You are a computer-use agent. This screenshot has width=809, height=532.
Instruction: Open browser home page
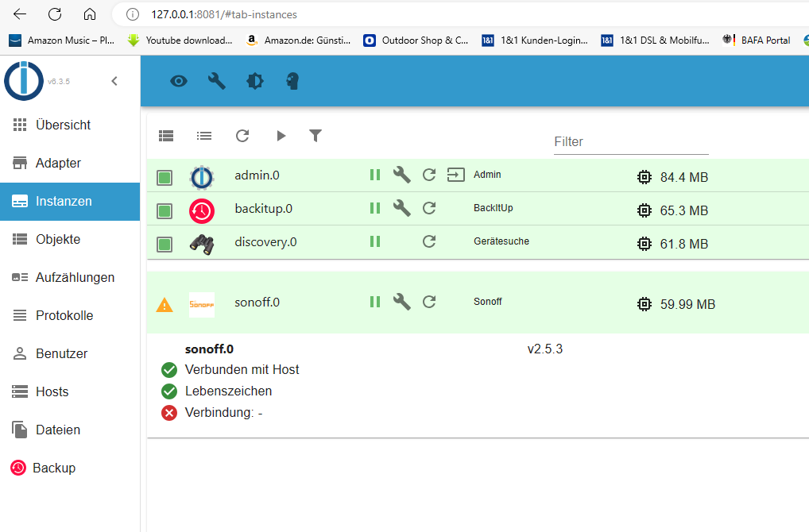tap(90, 14)
